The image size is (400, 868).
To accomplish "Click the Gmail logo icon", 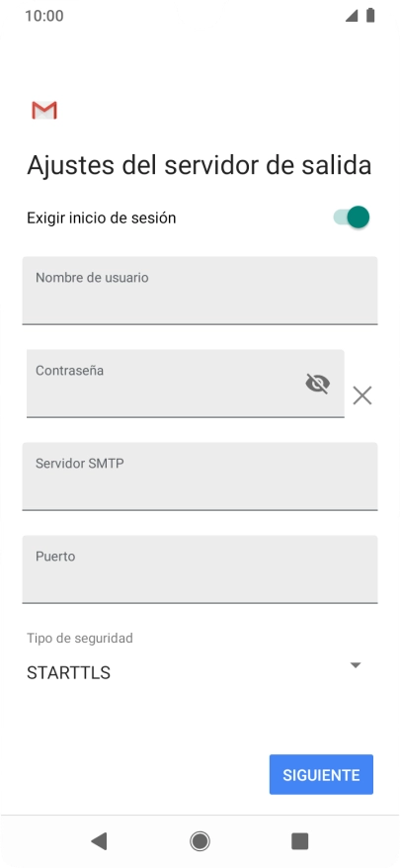I will click(x=44, y=110).
